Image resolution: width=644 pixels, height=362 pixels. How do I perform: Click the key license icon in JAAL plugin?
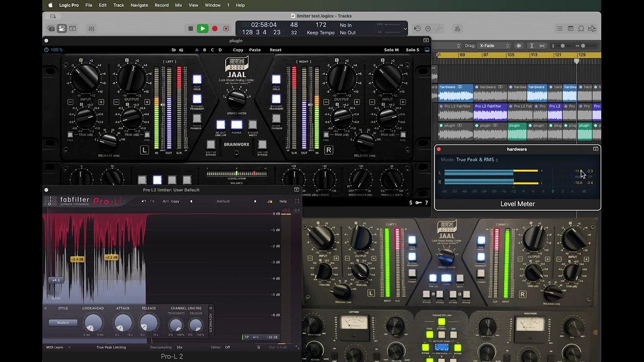(x=419, y=203)
